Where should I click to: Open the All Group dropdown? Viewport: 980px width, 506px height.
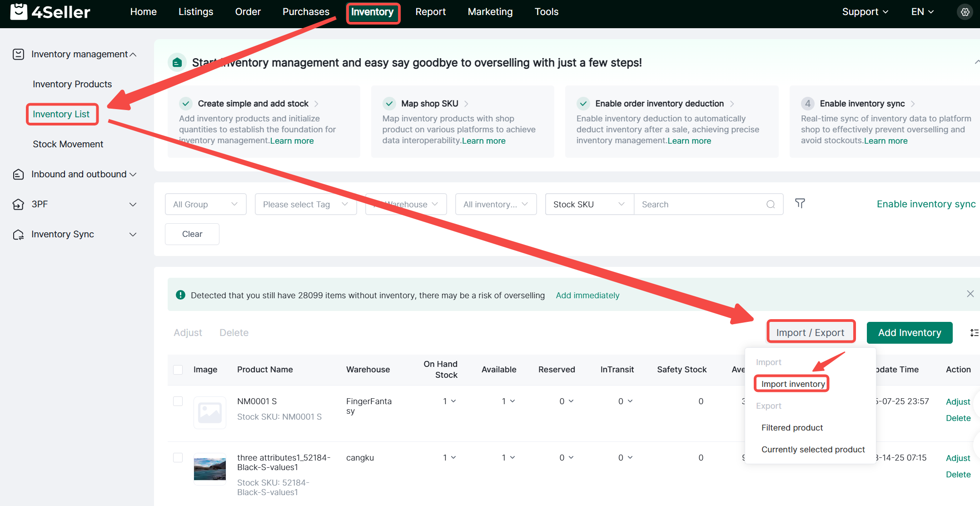click(205, 205)
